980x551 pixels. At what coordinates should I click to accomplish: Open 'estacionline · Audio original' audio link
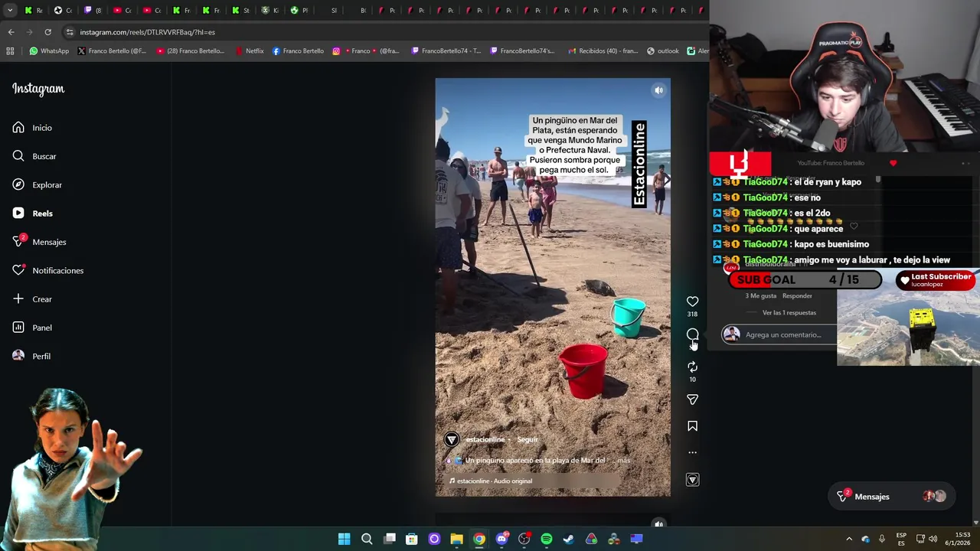(490, 481)
